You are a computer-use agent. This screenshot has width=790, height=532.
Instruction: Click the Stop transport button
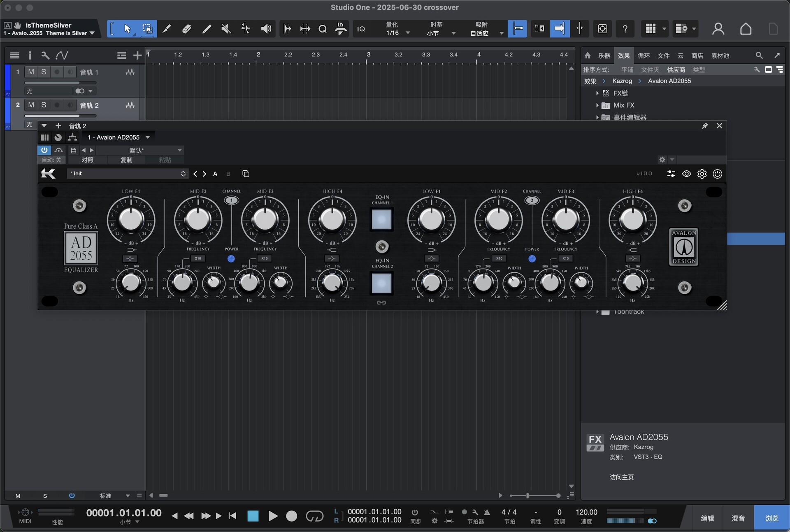[253, 516]
